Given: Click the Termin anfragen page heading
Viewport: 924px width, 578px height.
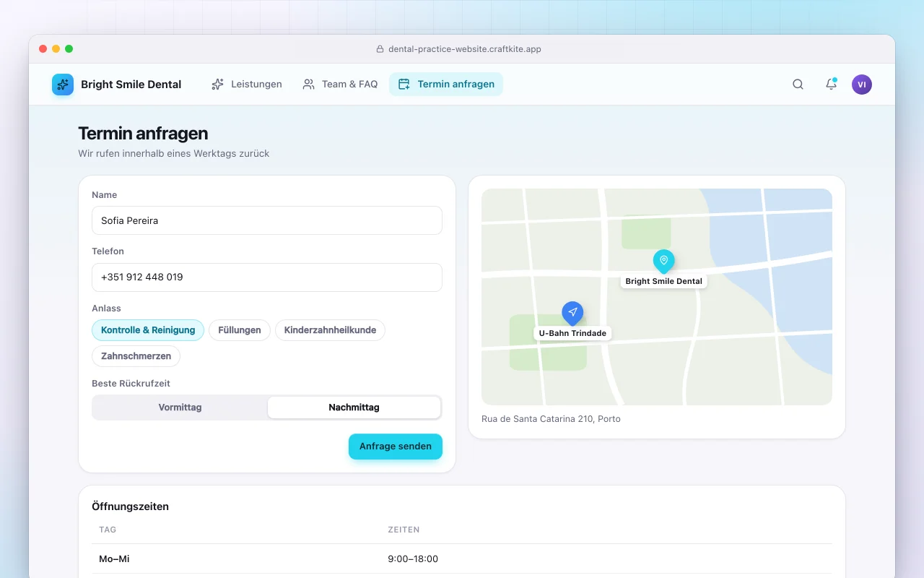Looking at the screenshot, I should click(143, 133).
